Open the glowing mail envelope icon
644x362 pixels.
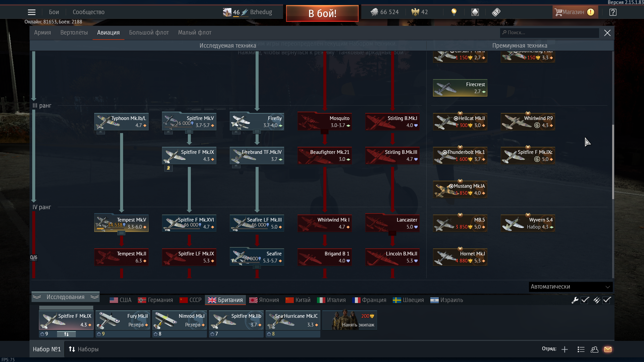point(608,350)
